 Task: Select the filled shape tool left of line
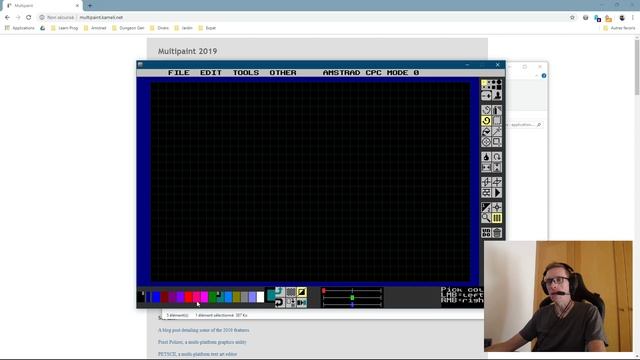[486, 131]
